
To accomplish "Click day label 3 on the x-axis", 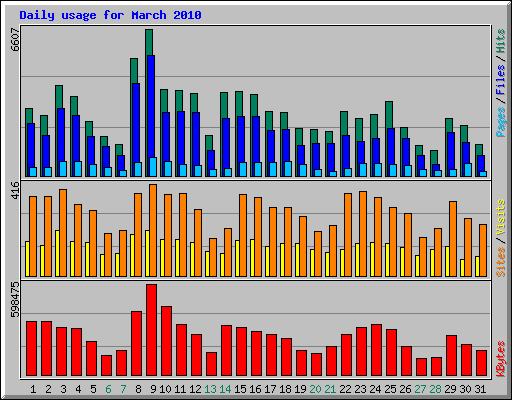I will [x=63, y=389].
